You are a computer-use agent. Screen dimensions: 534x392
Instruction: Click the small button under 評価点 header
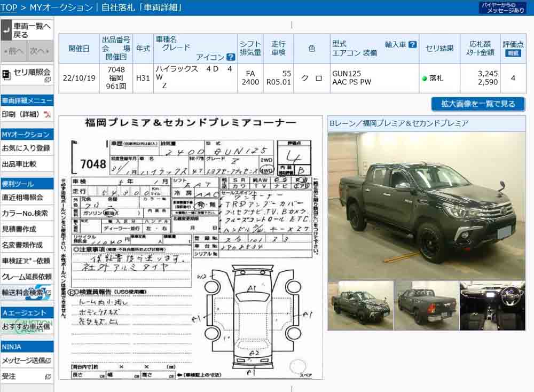[513, 53]
